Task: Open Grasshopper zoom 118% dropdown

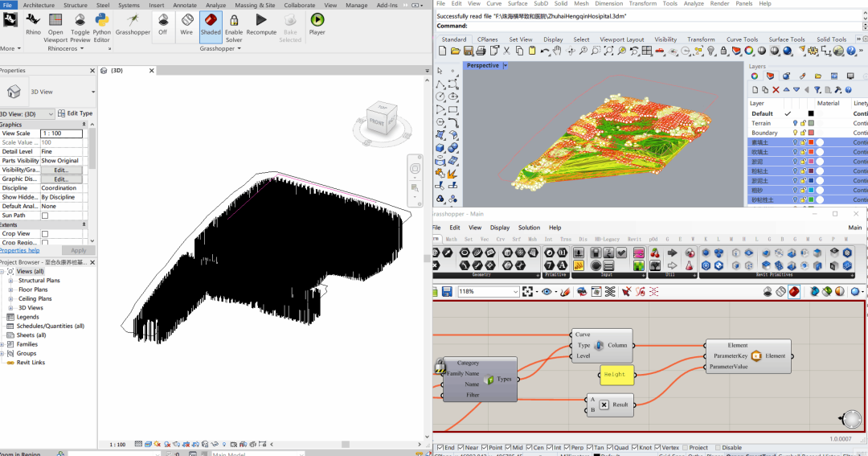Action: (x=515, y=291)
